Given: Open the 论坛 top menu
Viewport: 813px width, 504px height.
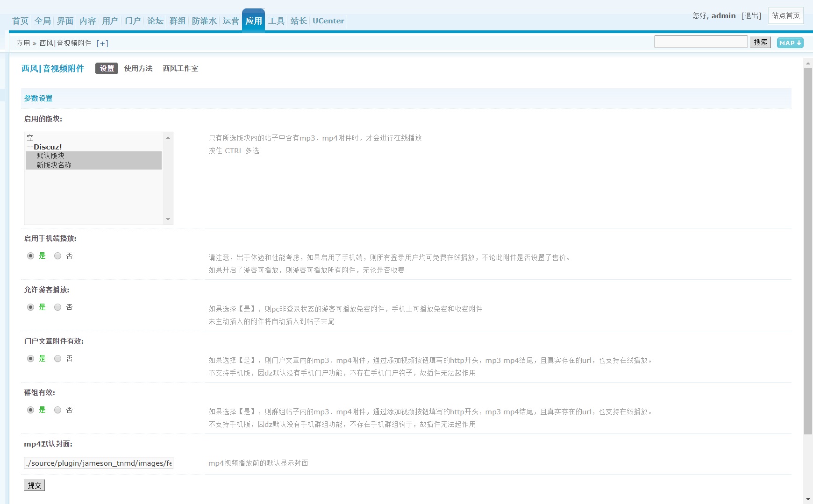Looking at the screenshot, I should 155,21.
